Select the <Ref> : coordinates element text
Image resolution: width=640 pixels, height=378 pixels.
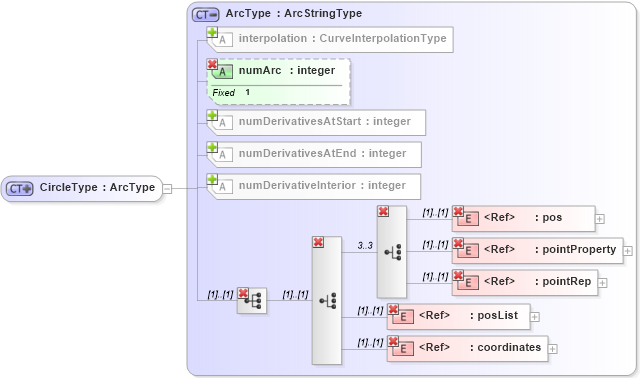coord(480,347)
